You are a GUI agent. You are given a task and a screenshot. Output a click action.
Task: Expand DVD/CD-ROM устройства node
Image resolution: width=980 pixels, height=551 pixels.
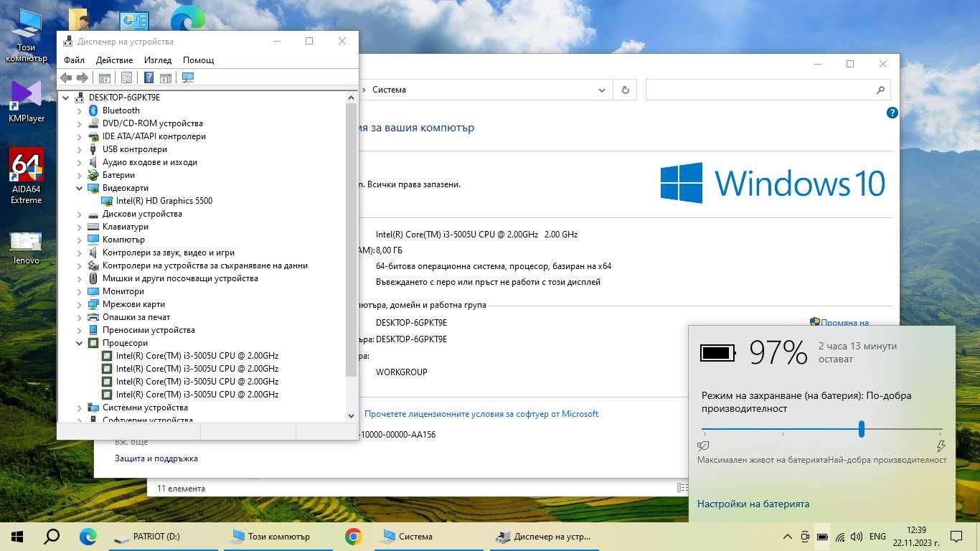click(80, 123)
